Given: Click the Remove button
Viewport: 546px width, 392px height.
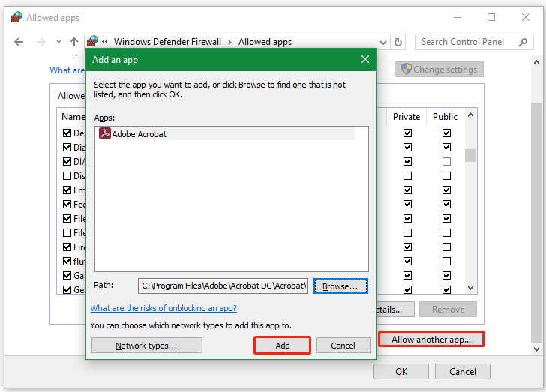Looking at the screenshot, I should pos(448,309).
